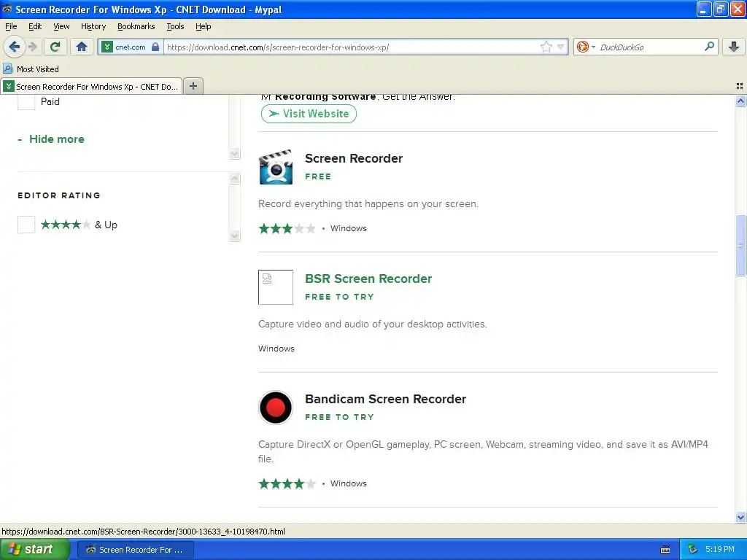The width and height of the screenshot is (747, 560).
Task: Click the EDITOR RATING heading
Action: tap(59, 195)
